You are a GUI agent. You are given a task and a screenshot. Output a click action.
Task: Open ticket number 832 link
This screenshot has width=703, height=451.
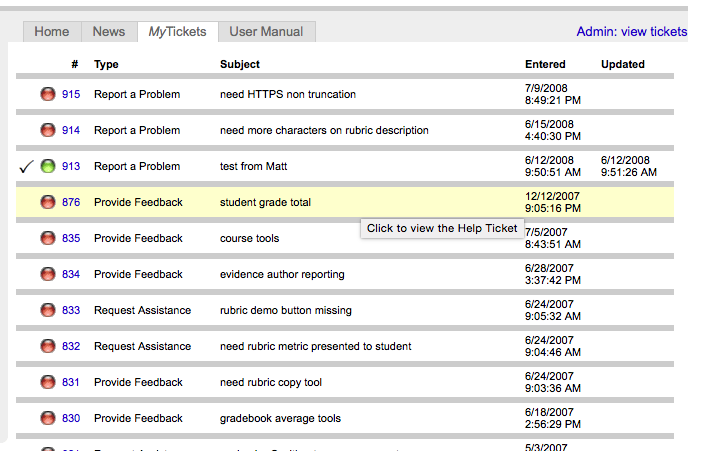(71, 346)
